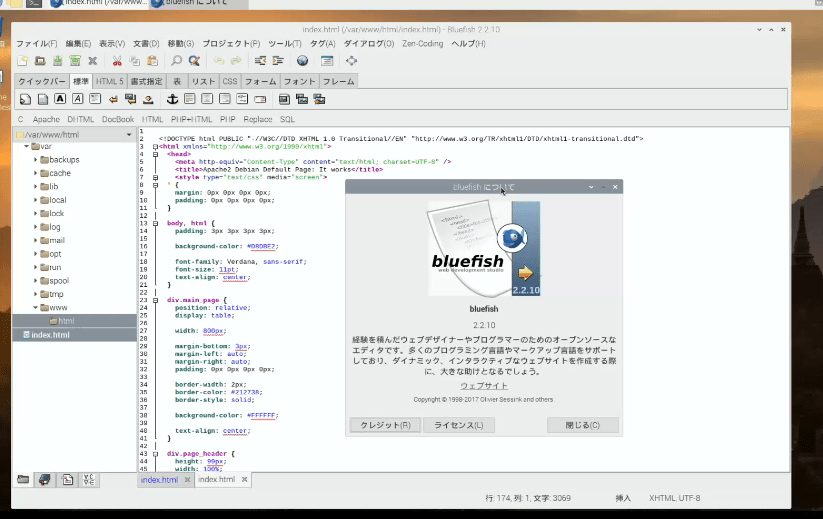
Task: Preview in browser with globe icon
Action: point(302,61)
